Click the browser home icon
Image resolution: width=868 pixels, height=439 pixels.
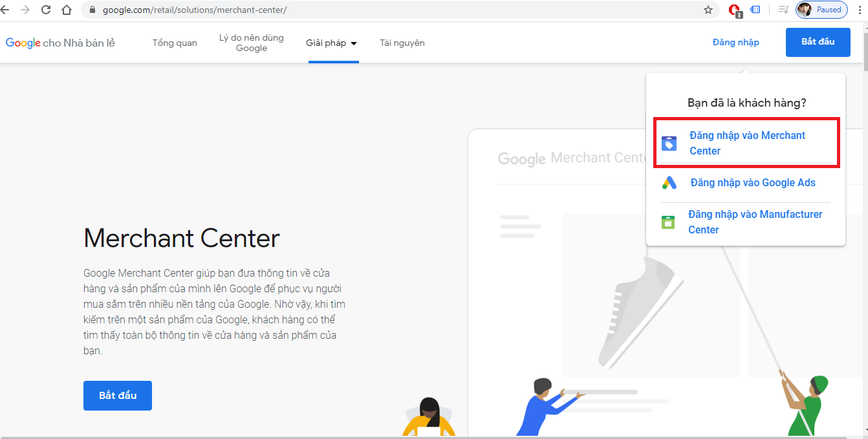tap(66, 10)
